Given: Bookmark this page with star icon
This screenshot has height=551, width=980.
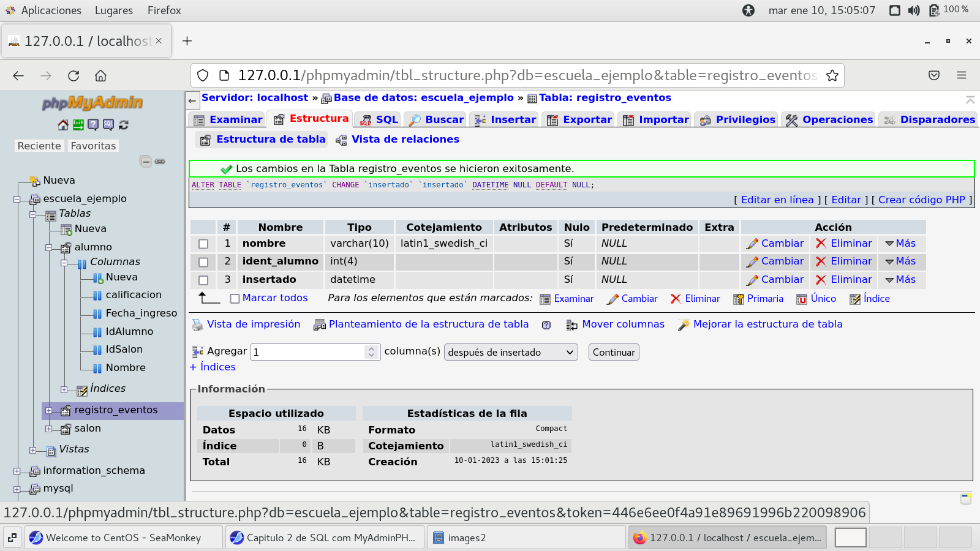Looking at the screenshot, I should pyautogui.click(x=832, y=75).
